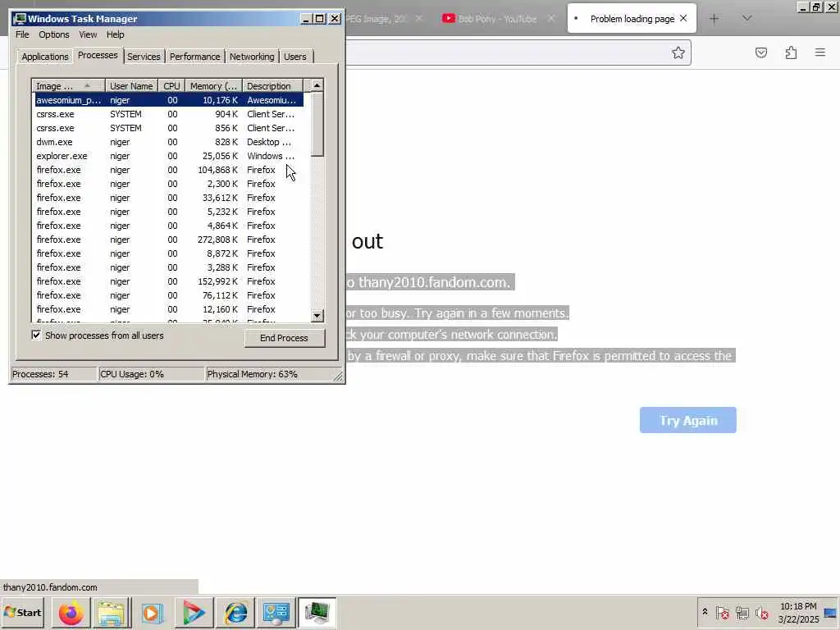The height and width of the screenshot is (630, 840).
Task: Open the Pocket save icon in Firefox
Action: coord(761,52)
